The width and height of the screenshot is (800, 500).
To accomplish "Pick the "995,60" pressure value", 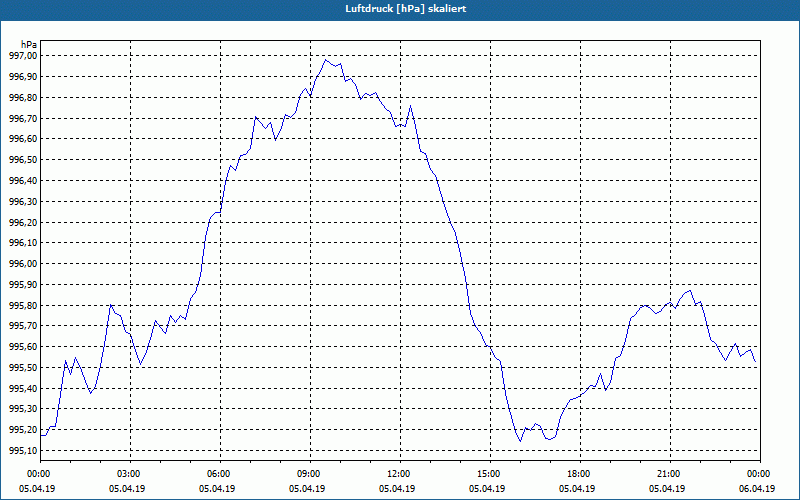I will click(x=23, y=346).
